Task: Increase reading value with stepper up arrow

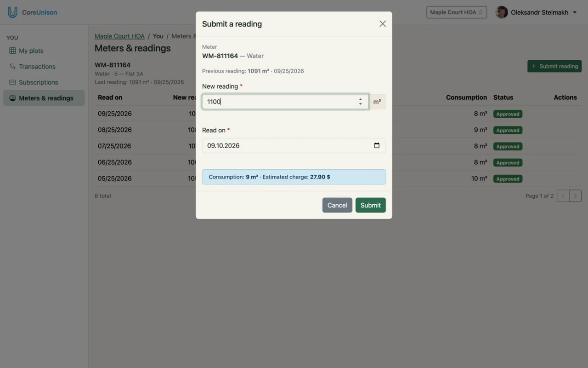Action: (x=360, y=99)
